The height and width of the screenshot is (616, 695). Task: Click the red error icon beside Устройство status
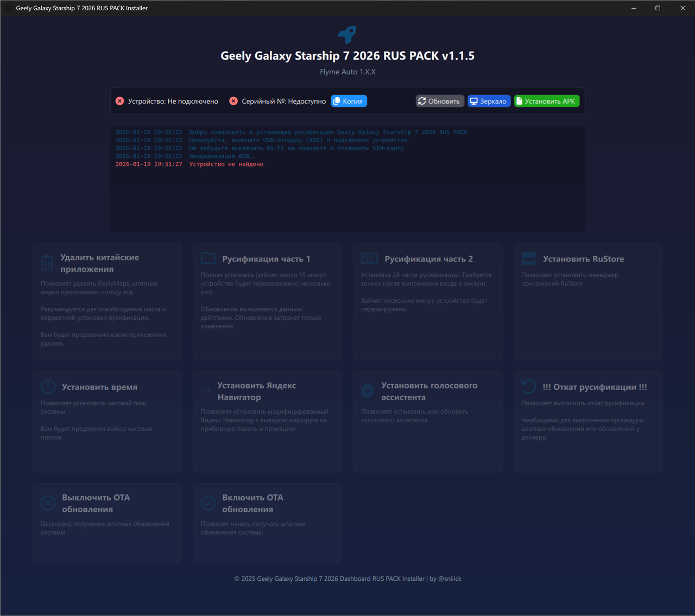coord(120,101)
